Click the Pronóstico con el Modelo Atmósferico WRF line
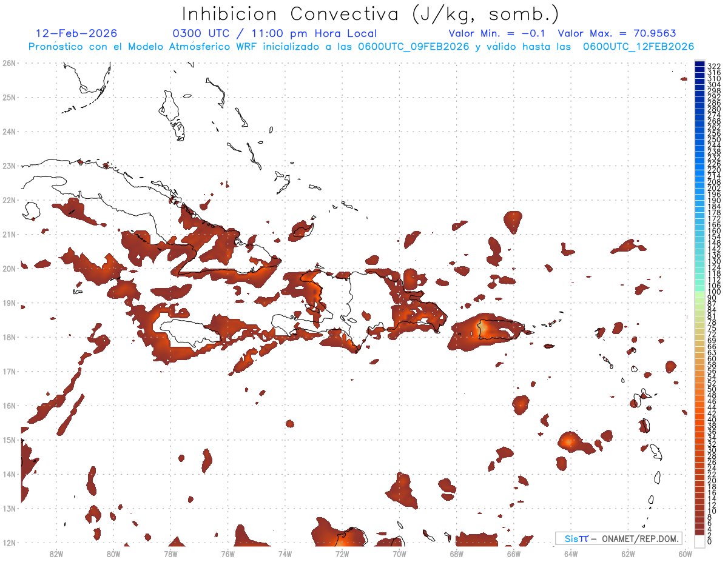 point(361,47)
